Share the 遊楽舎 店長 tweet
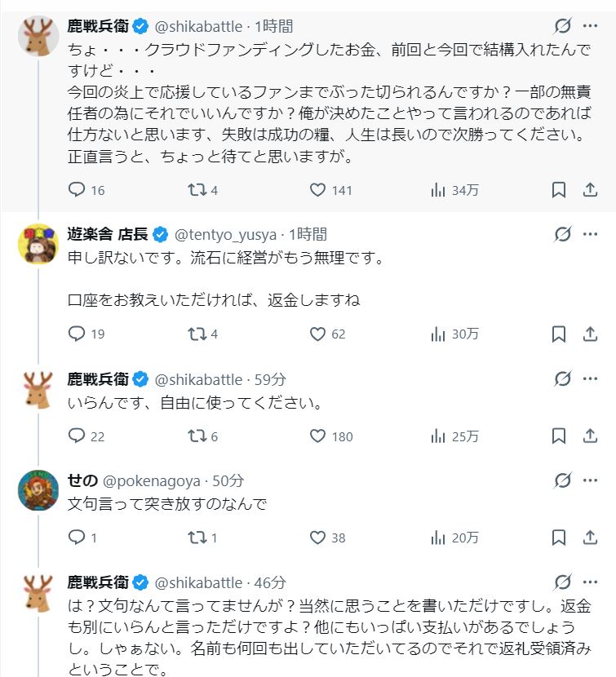 pyautogui.click(x=590, y=334)
